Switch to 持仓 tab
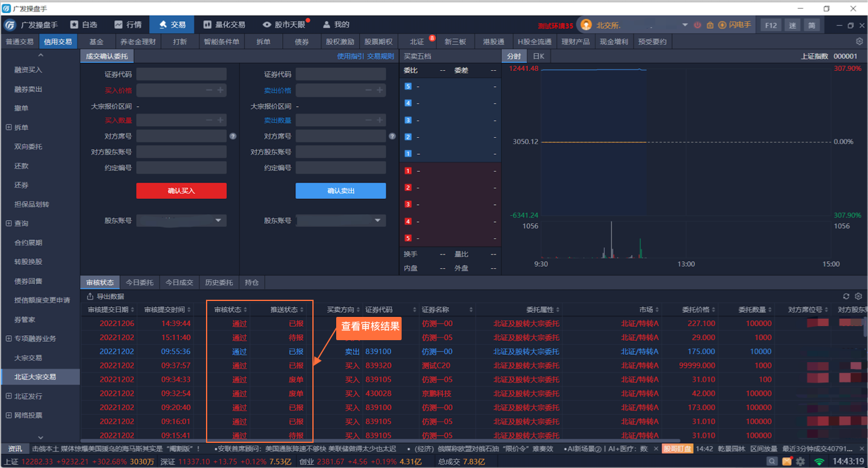Screen dimensions: 868x468 [x=252, y=283]
